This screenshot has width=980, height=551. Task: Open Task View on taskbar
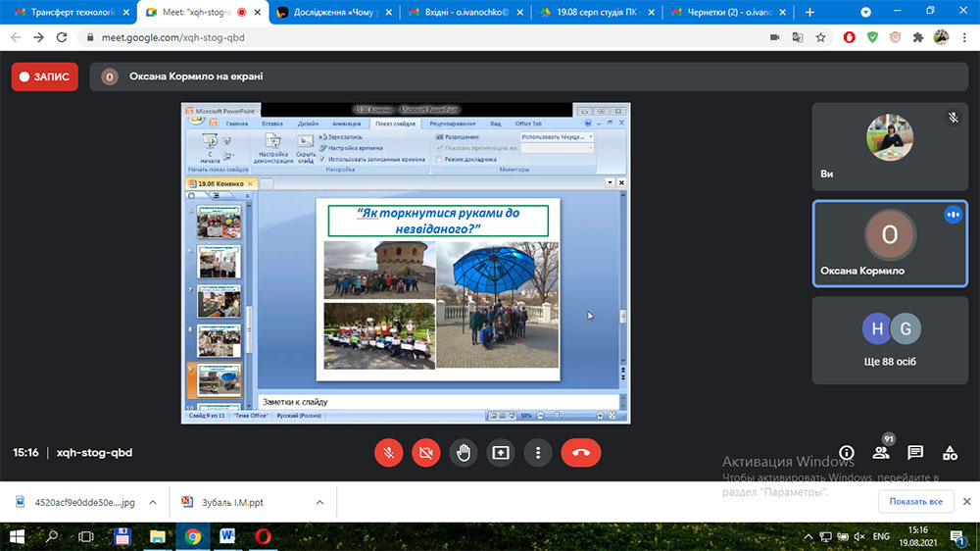click(x=86, y=536)
